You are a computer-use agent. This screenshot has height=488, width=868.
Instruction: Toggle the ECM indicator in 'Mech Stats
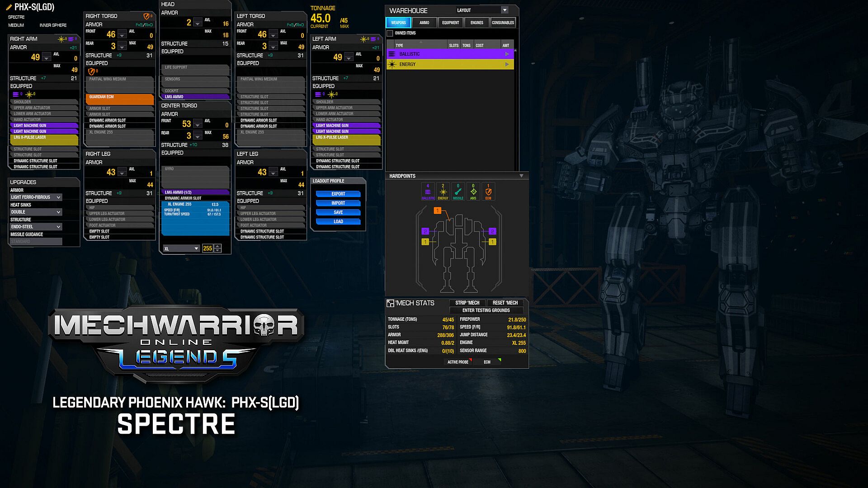(488, 362)
